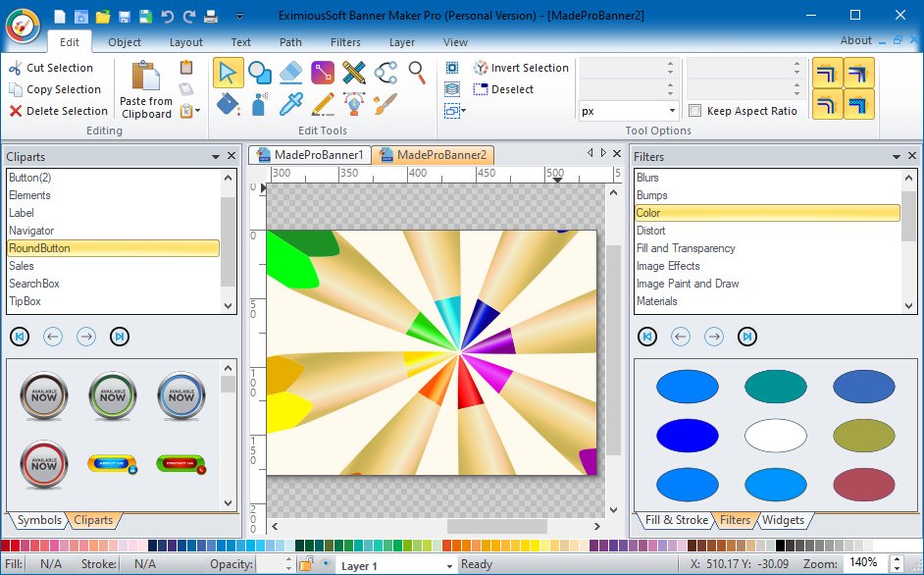Choose the Bezier pen nib tool
Viewport: 924px width, 575px height.
click(353, 104)
